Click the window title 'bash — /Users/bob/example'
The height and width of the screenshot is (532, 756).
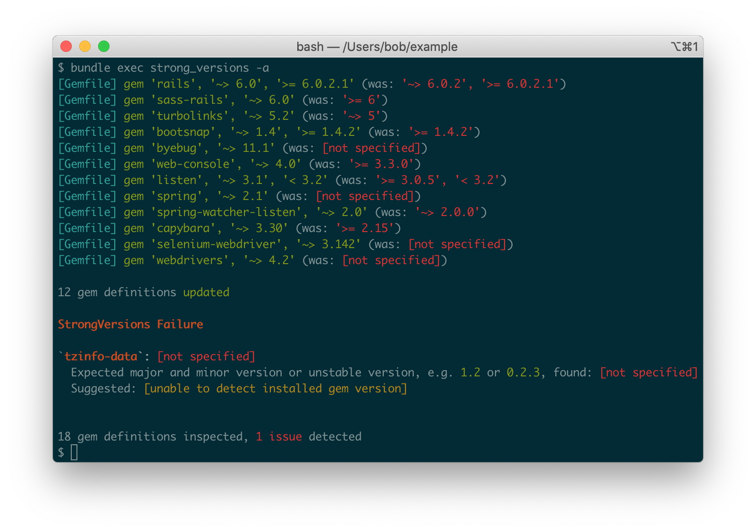[x=377, y=47]
